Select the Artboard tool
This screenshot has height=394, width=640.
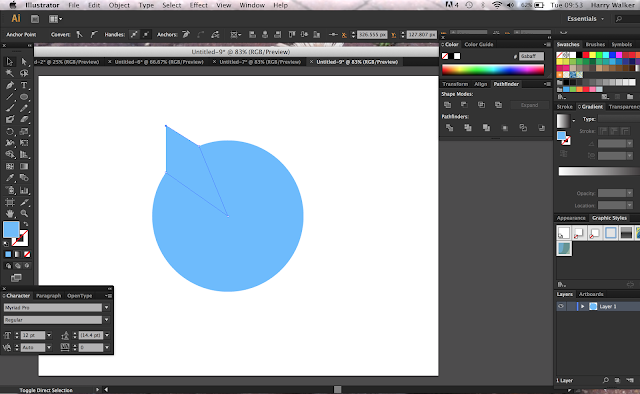[x=9, y=202]
